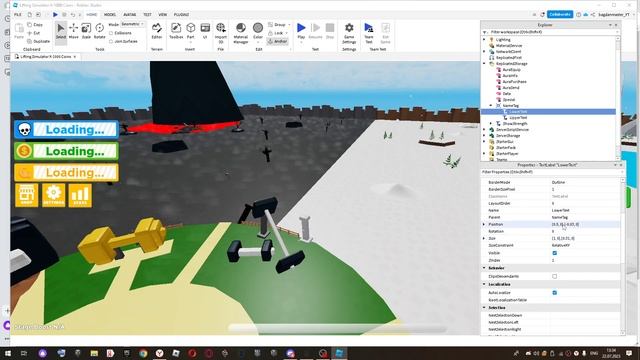Toggle the Collisions checkbox
The width and height of the screenshot is (640, 360).
point(111,33)
